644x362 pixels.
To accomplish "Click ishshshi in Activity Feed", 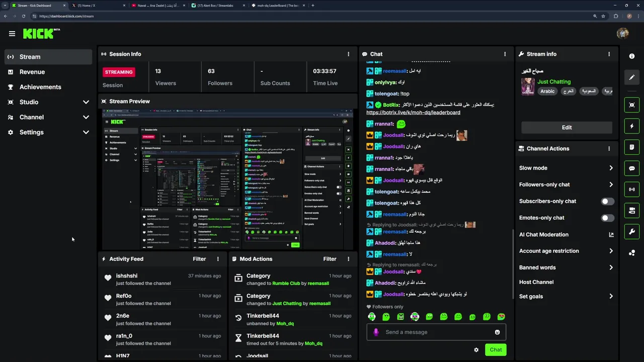I will point(127,276).
